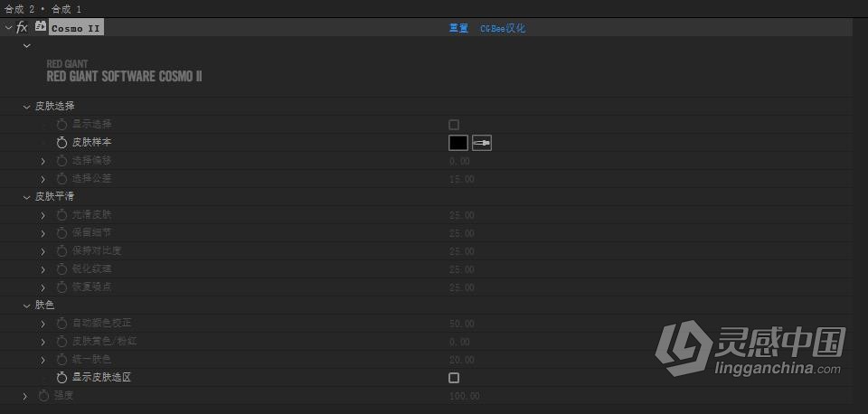Click the 合成 2 • 合成 1 panel title
This screenshot has height=414, width=868.
click(42, 9)
